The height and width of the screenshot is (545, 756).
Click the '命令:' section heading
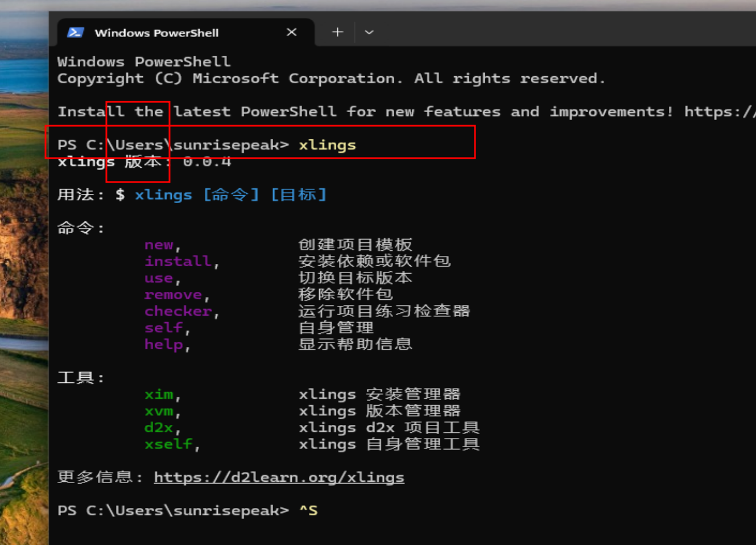(x=81, y=228)
